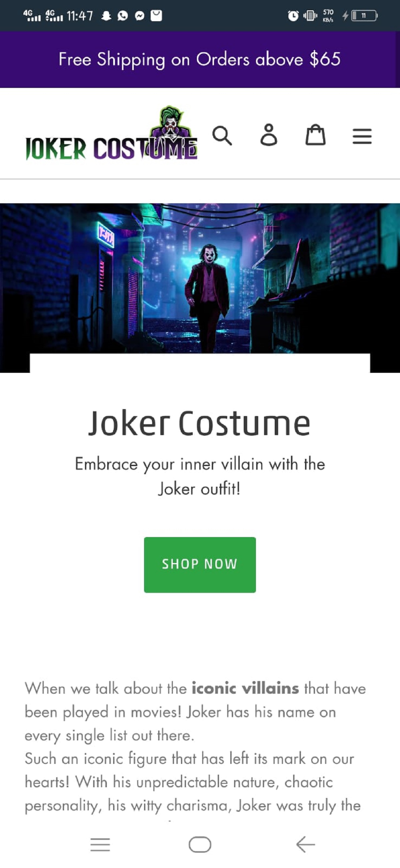Tap the vibrate mode status icon
This screenshot has height=868, width=400.
[310, 16]
